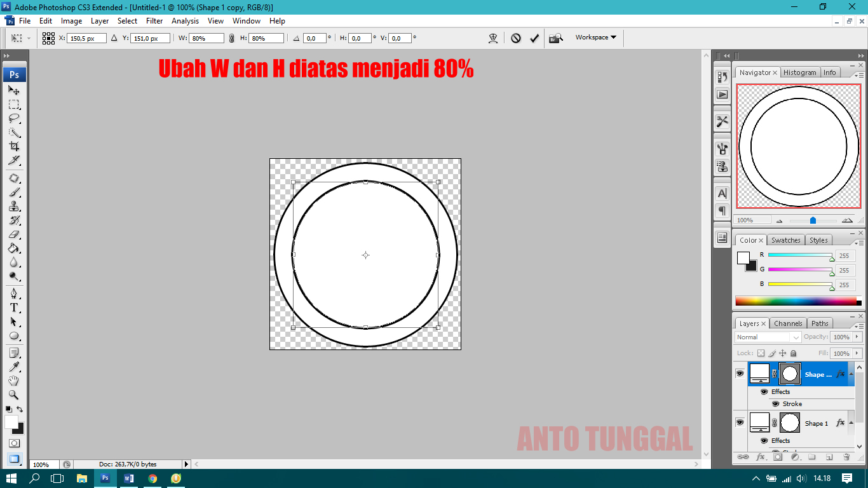Viewport: 868px width, 488px height.
Task: Select the Paint Bucket tool
Action: point(14,248)
